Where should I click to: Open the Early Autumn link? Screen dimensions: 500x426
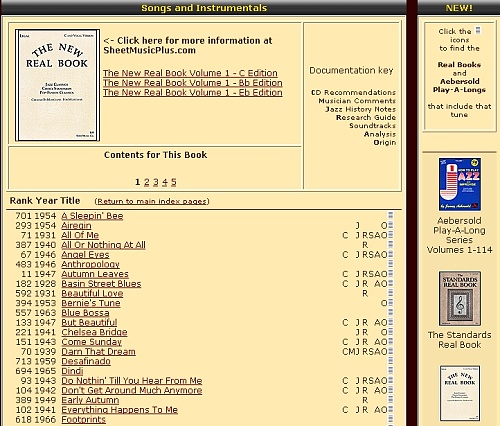[x=90, y=400]
